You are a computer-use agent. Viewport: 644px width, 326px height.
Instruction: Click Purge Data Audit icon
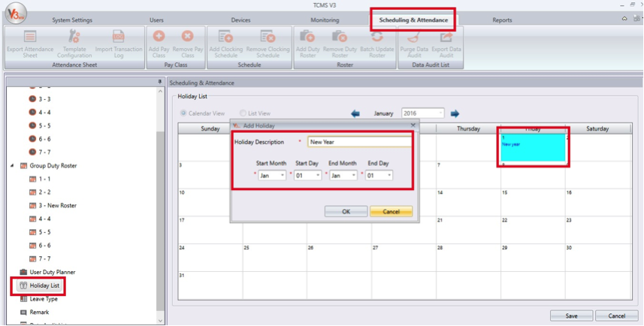pyautogui.click(x=414, y=37)
